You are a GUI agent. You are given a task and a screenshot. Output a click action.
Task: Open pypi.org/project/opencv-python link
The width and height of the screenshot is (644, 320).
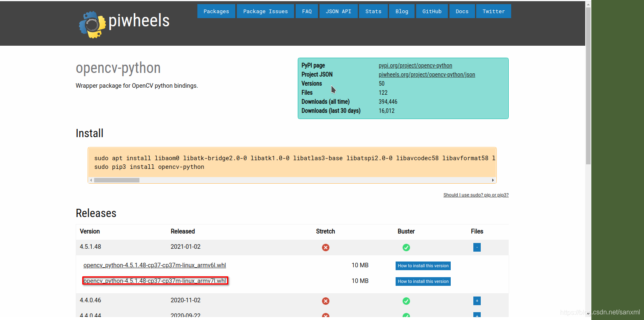click(x=415, y=65)
